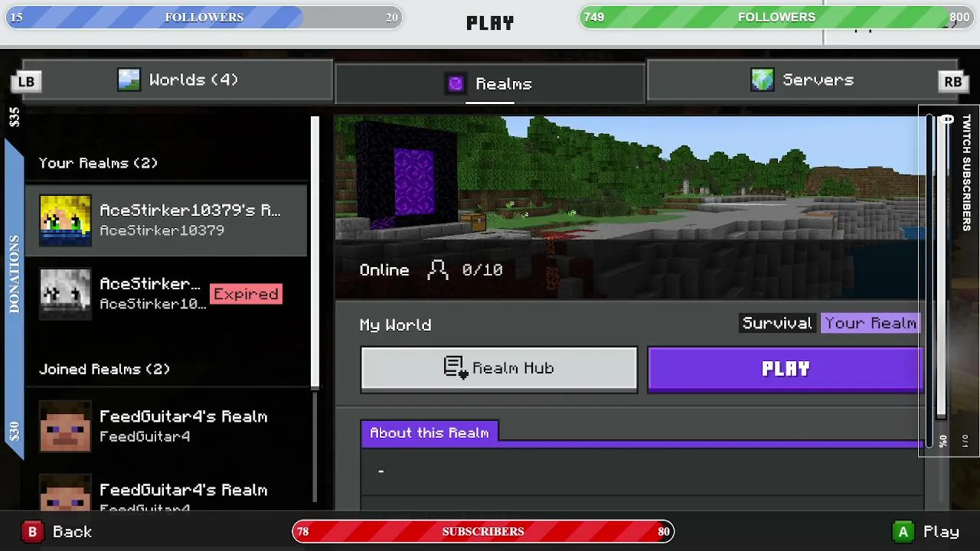Click first FeedGuitar4 Steve head avatar

pyautogui.click(x=65, y=425)
